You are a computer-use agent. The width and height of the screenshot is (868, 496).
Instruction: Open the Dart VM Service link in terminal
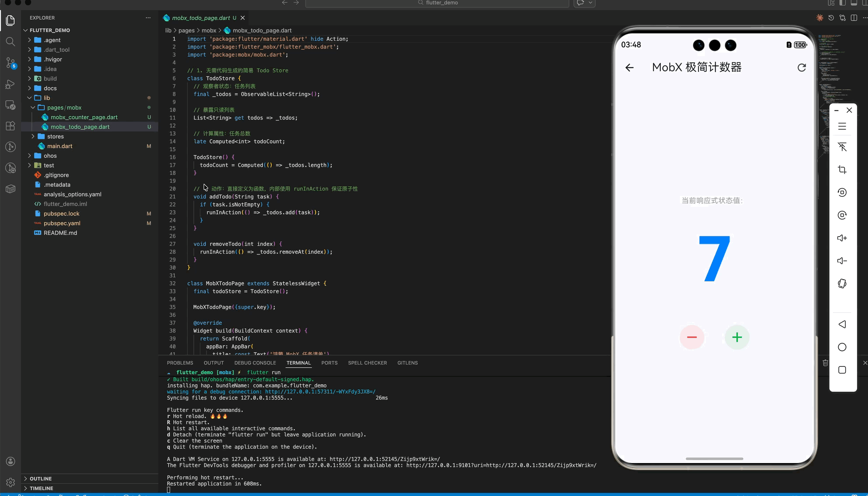384,459
